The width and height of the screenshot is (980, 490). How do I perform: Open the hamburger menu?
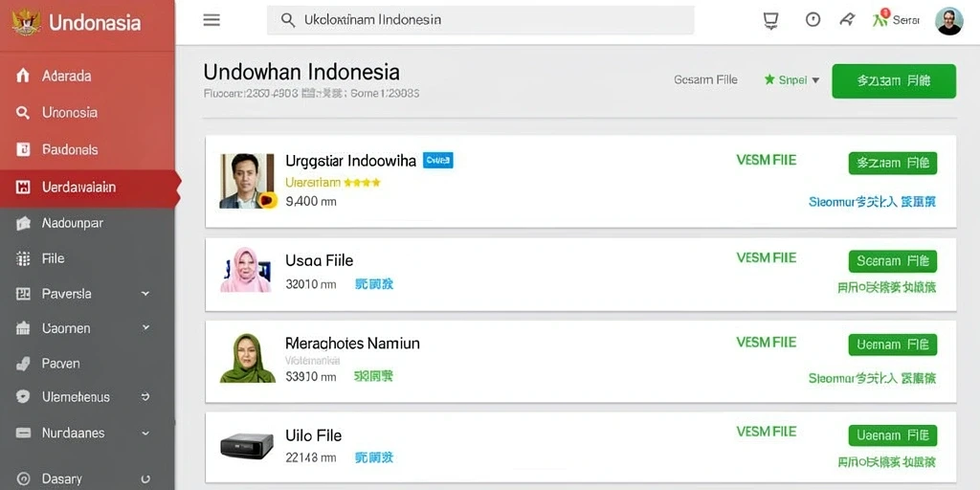pyautogui.click(x=212, y=20)
